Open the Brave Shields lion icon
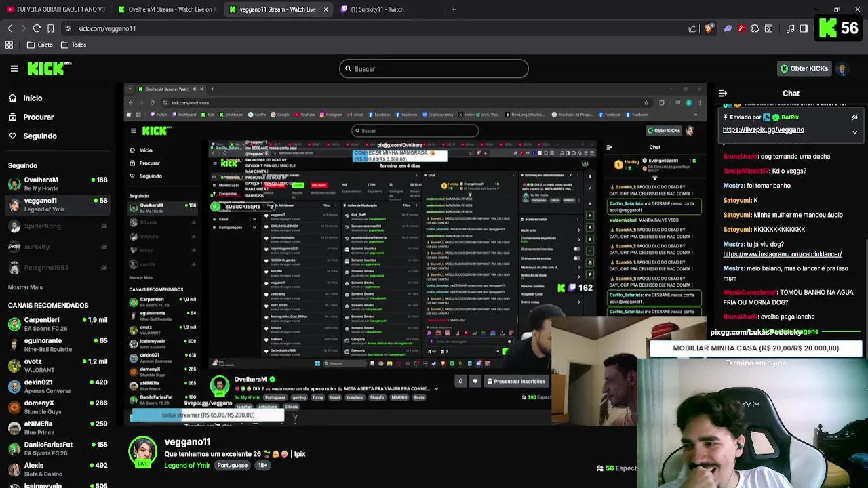868x488 pixels. 709,28
